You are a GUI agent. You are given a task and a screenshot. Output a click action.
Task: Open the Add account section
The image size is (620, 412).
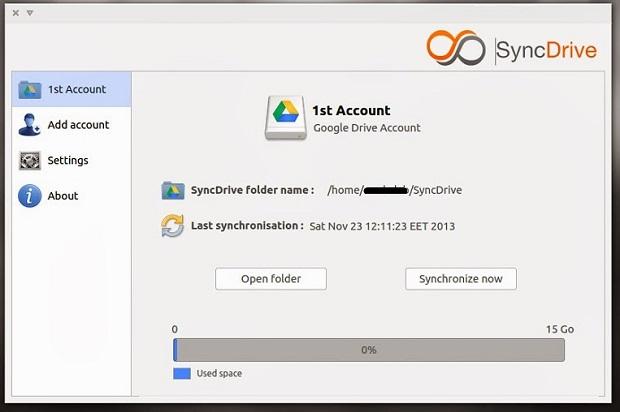pos(72,125)
